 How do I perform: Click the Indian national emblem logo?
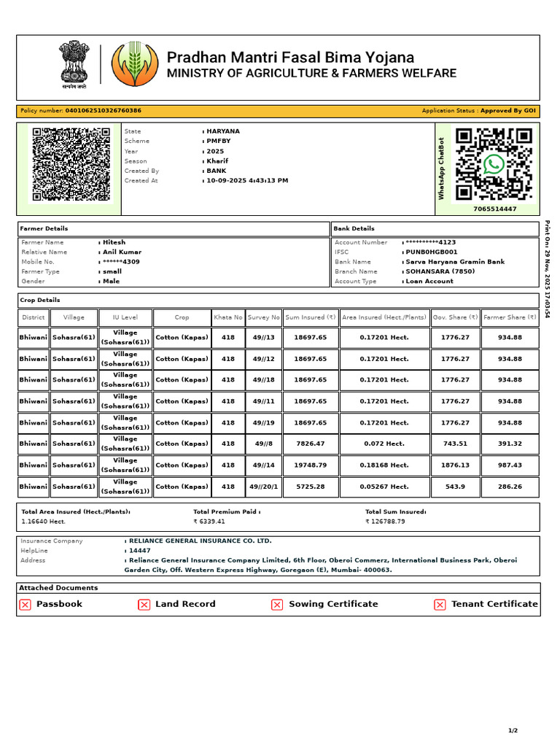point(74,64)
